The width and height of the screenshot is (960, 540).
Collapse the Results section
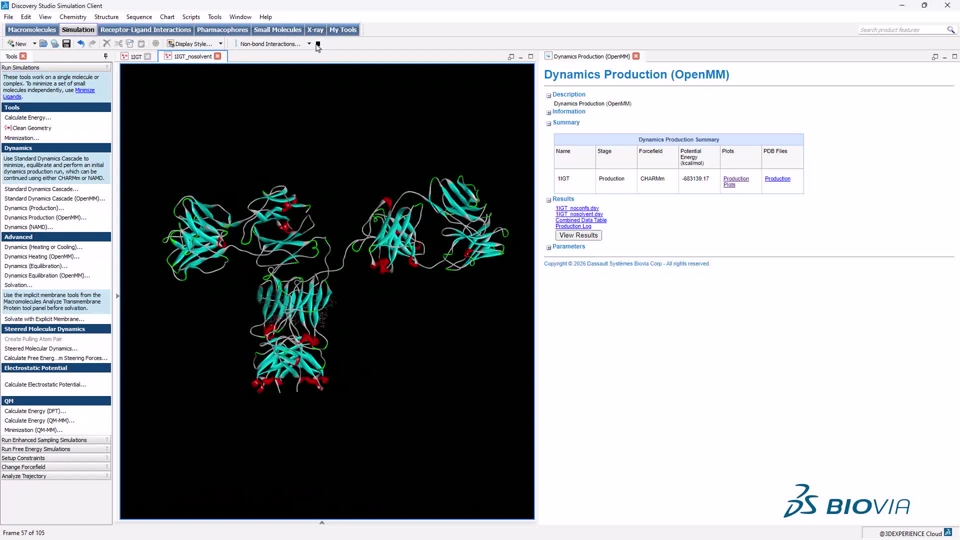click(x=549, y=200)
